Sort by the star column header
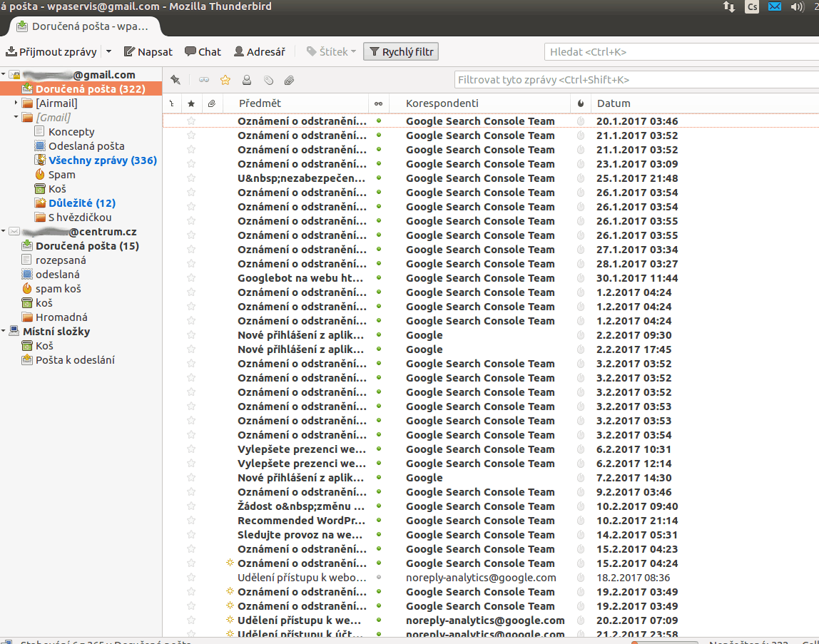The image size is (819, 644). [191, 103]
